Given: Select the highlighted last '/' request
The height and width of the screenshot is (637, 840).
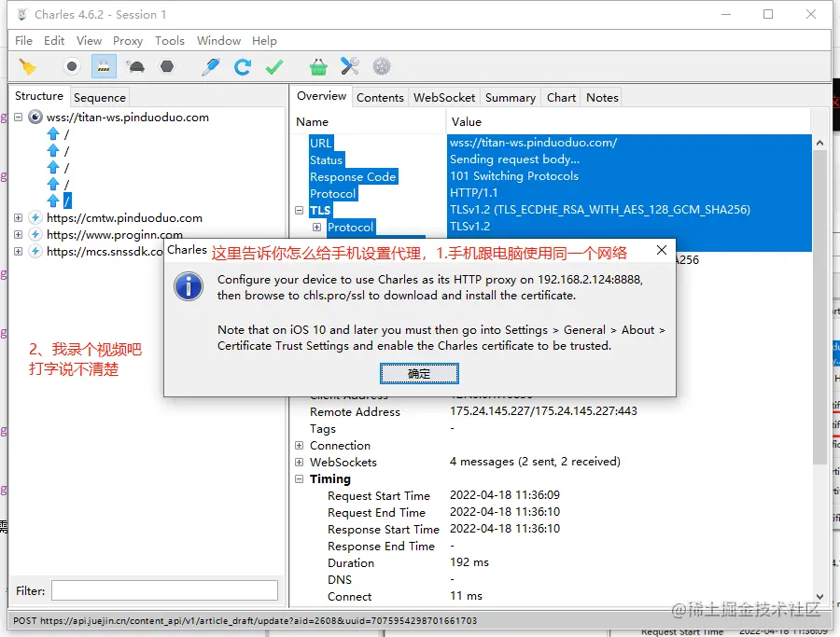Looking at the screenshot, I should pos(67,201).
